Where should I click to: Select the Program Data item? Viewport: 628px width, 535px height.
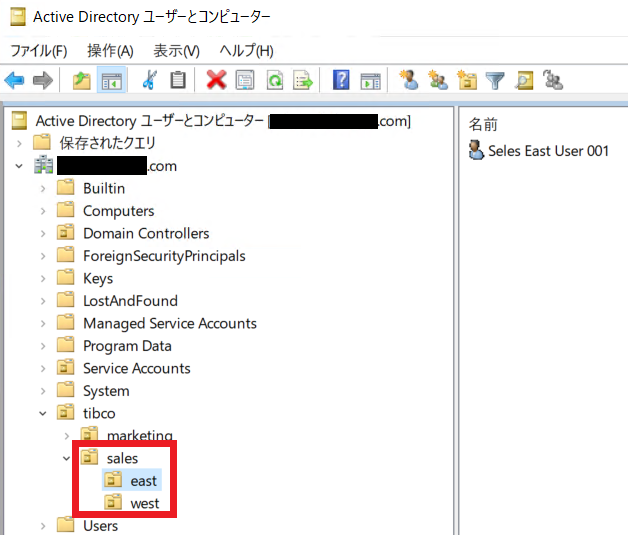click(127, 346)
